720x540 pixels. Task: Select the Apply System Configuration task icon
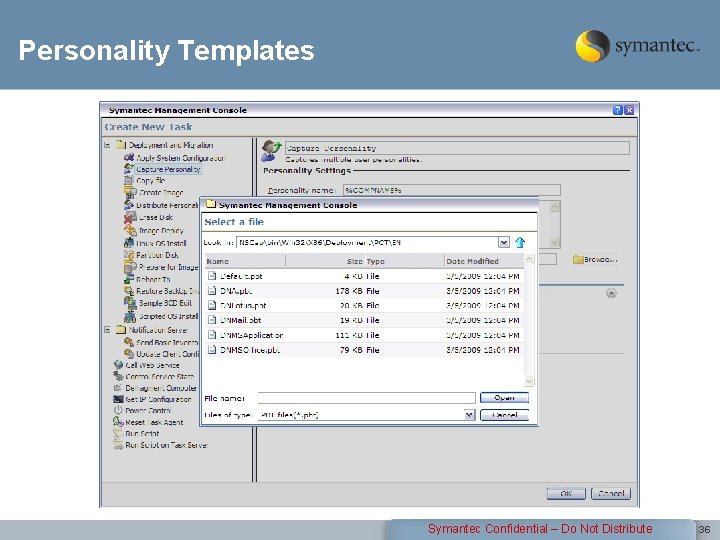(x=129, y=158)
